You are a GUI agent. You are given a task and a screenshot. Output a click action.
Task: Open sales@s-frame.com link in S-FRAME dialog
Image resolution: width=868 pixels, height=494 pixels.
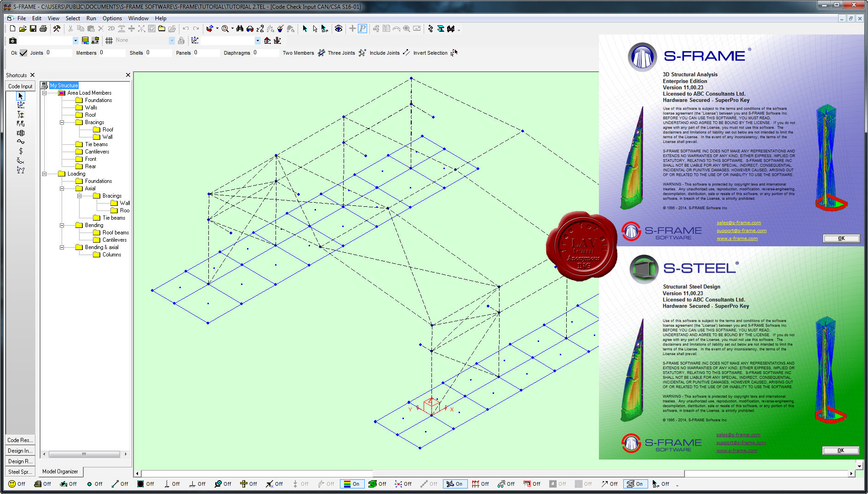(739, 222)
